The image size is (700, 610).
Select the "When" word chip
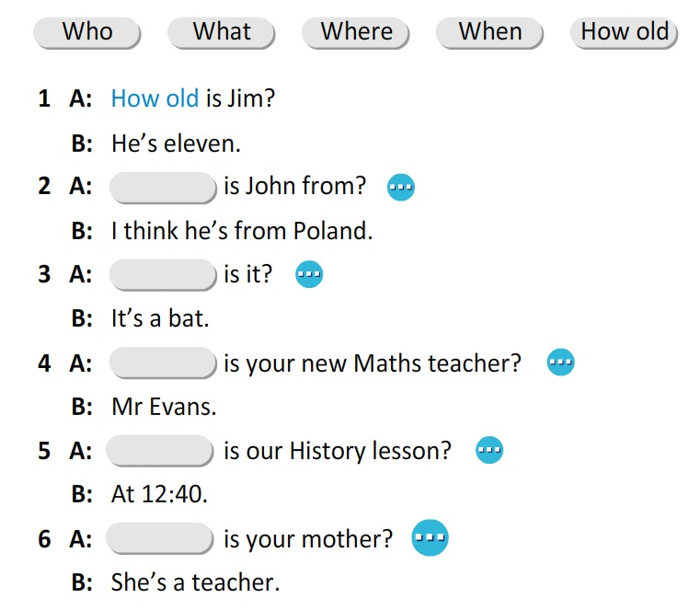[489, 32]
